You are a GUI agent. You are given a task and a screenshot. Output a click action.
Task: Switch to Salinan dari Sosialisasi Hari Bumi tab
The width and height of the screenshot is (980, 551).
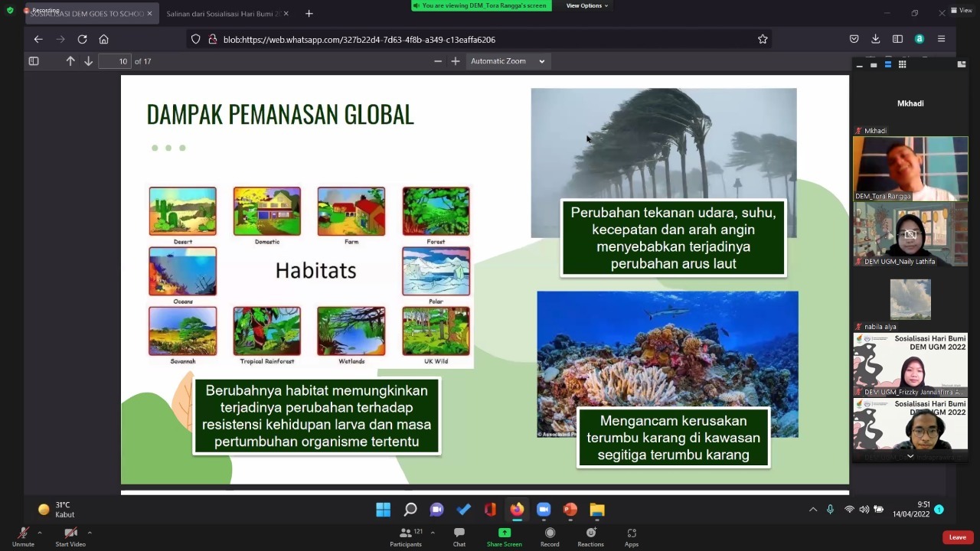[222, 14]
